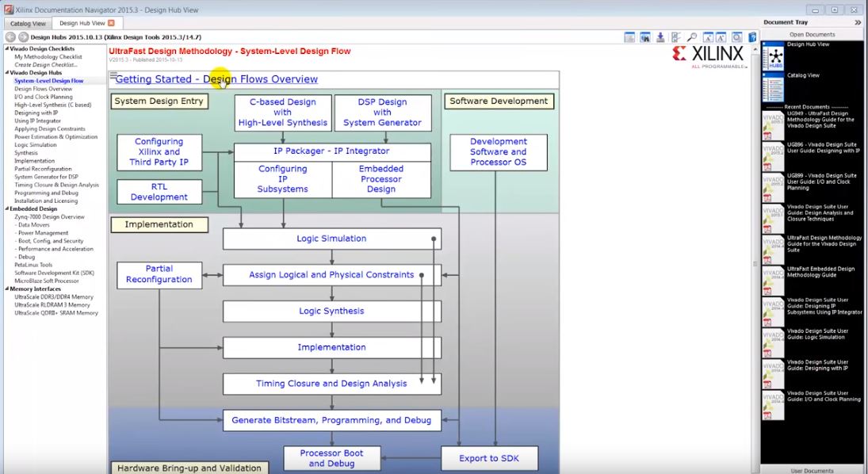The height and width of the screenshot is (474, 868).
Task: Open Zynq-7000 Design Overview
Action: pos(49,217)
